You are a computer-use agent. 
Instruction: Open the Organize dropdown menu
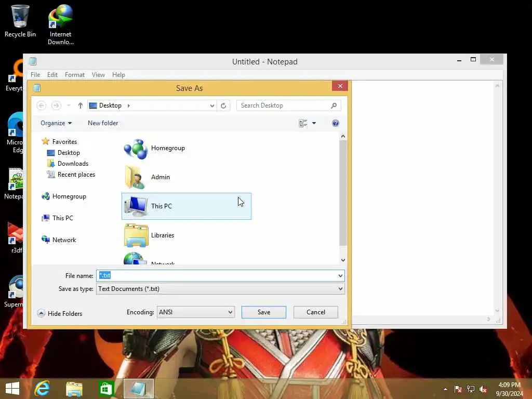point(56,123)
